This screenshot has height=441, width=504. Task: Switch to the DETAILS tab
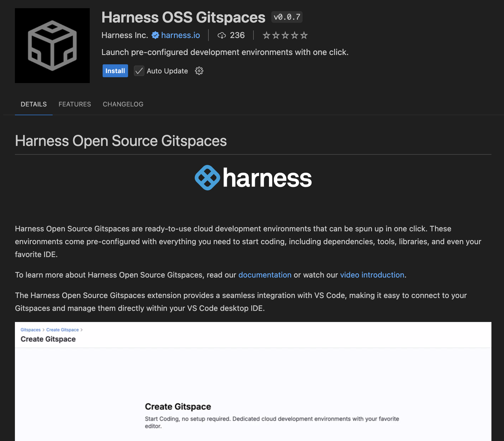34,104
